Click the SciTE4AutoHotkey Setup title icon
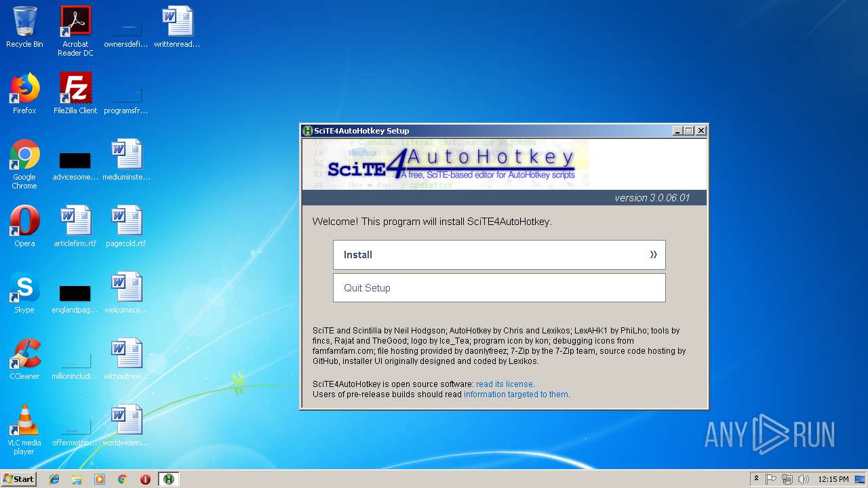This screenshot has height=488, width=868. click(x=308, y=131)
